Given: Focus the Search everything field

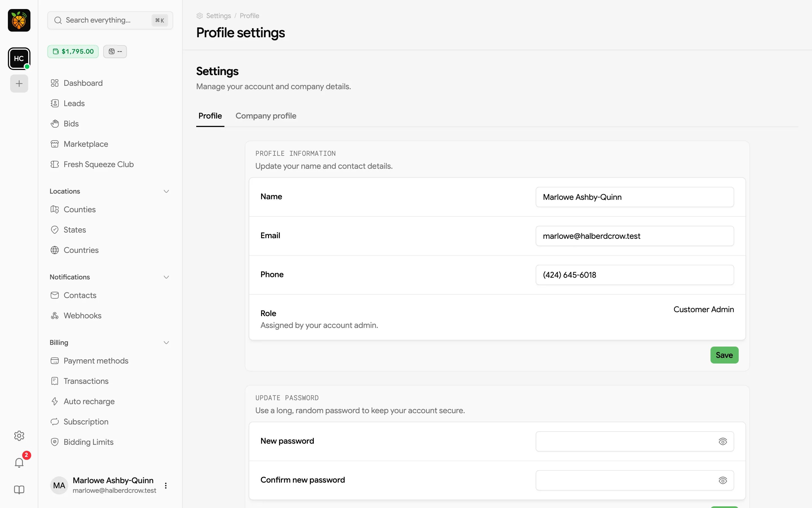Looking at the screenshot, I should coord(110,20).
